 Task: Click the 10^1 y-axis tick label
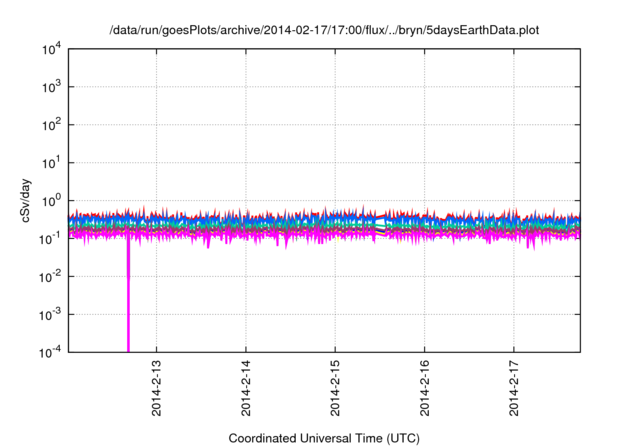click(51, 163)
